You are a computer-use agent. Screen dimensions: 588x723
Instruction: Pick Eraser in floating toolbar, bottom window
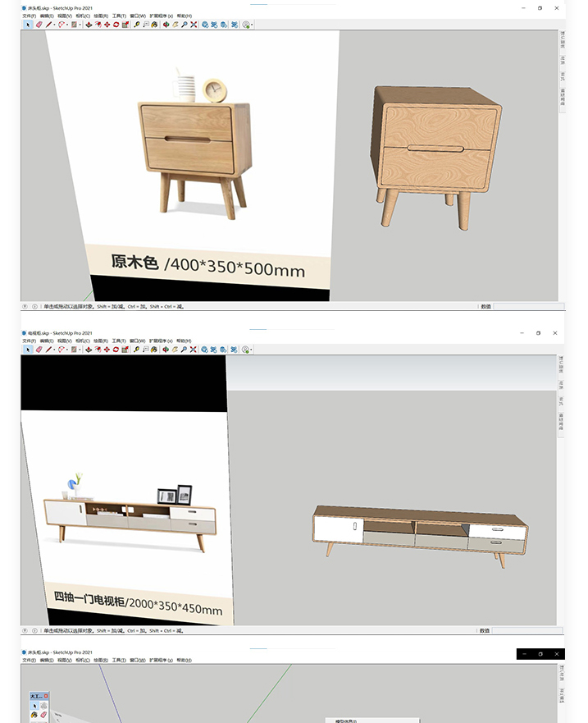coord(43,715)
